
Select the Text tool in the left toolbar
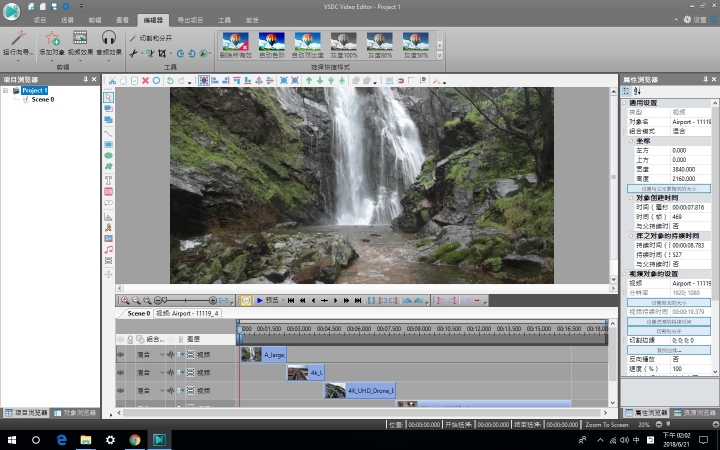click(108, 180)
